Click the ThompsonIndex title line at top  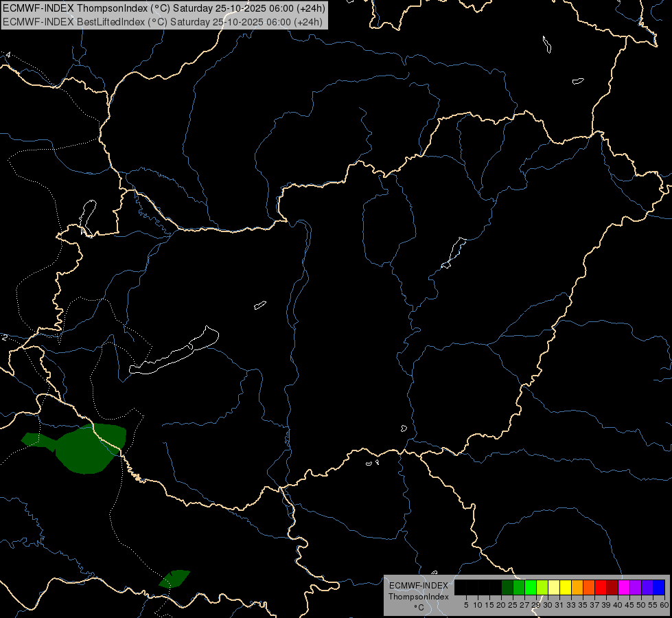[164, 8]
